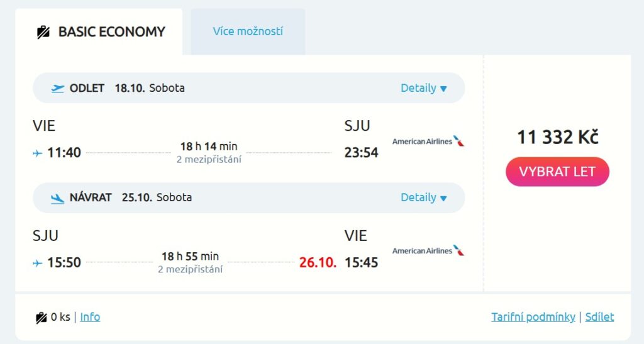Viewport: 644px width, 344px height.
Task: Click the 2 mezipřistání text for return flight
Action: pos(190,269)
